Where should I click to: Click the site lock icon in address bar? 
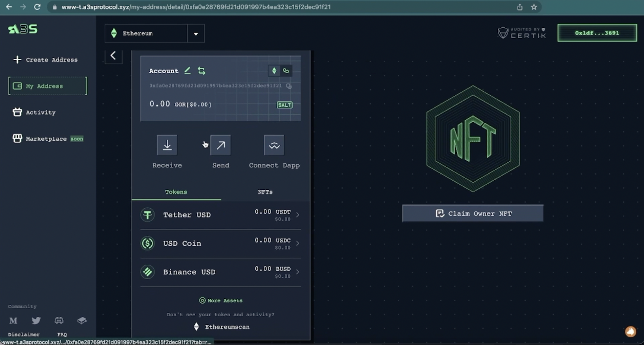click(55, 7)
